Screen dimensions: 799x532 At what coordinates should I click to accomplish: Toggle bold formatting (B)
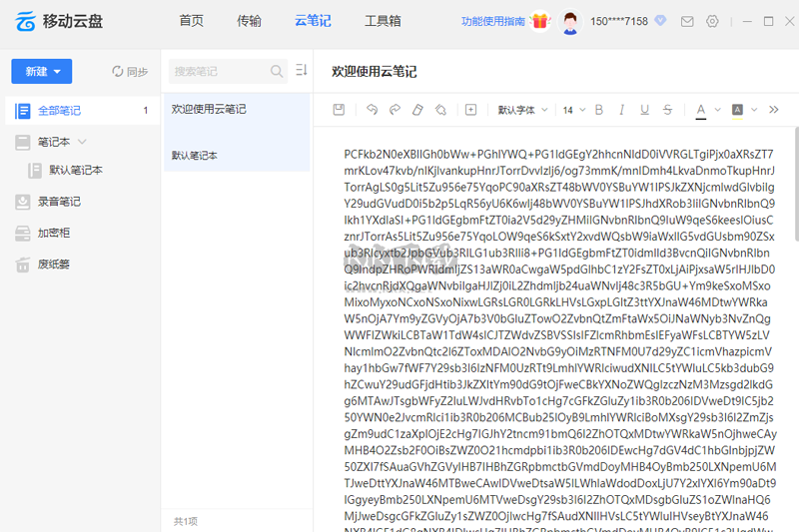pos(600,110)
